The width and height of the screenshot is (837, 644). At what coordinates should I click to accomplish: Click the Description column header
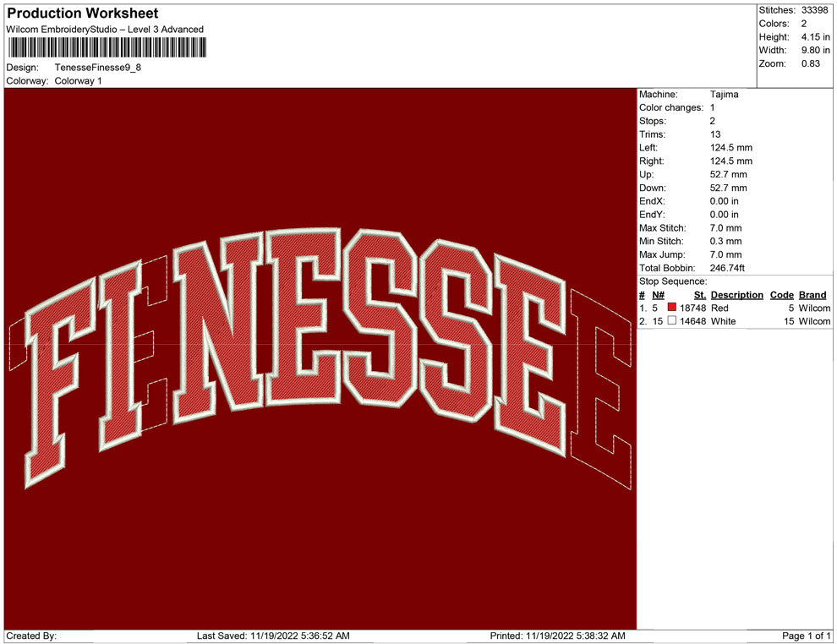(736, 294)
